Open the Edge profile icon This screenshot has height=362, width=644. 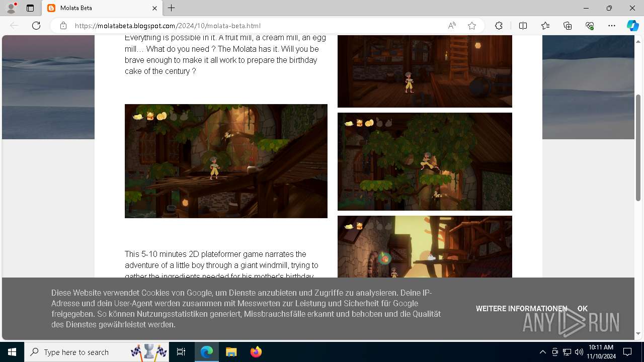point(11,8)
